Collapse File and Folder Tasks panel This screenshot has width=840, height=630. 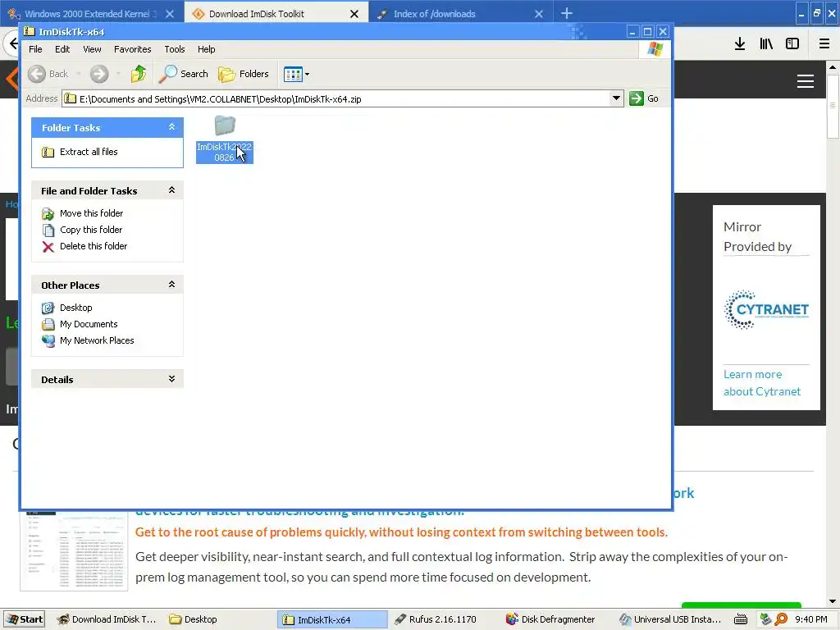[171, 190]
